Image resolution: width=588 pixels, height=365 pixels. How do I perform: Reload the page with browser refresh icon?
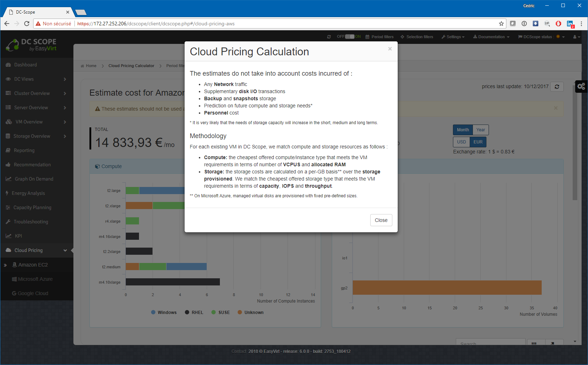point(27,24)
